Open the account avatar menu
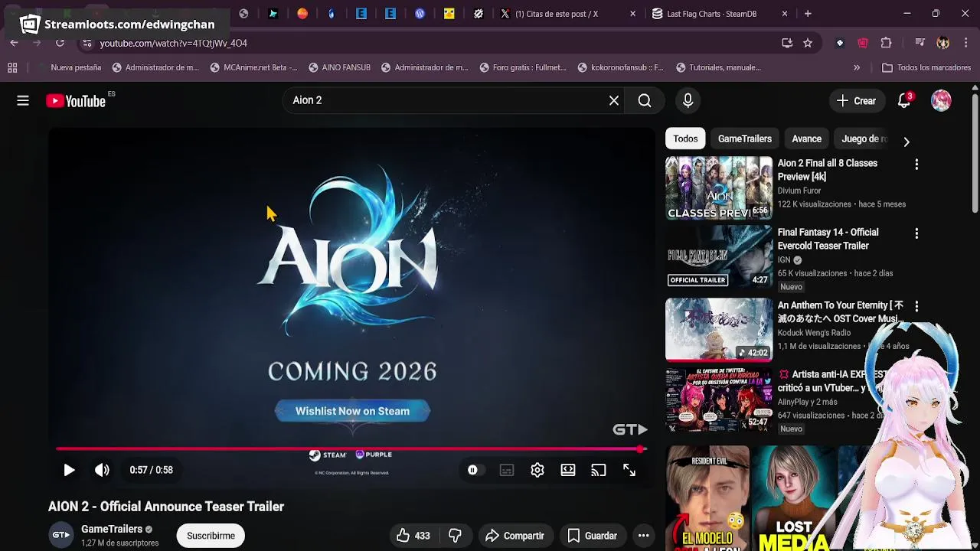 click(941, 100)
